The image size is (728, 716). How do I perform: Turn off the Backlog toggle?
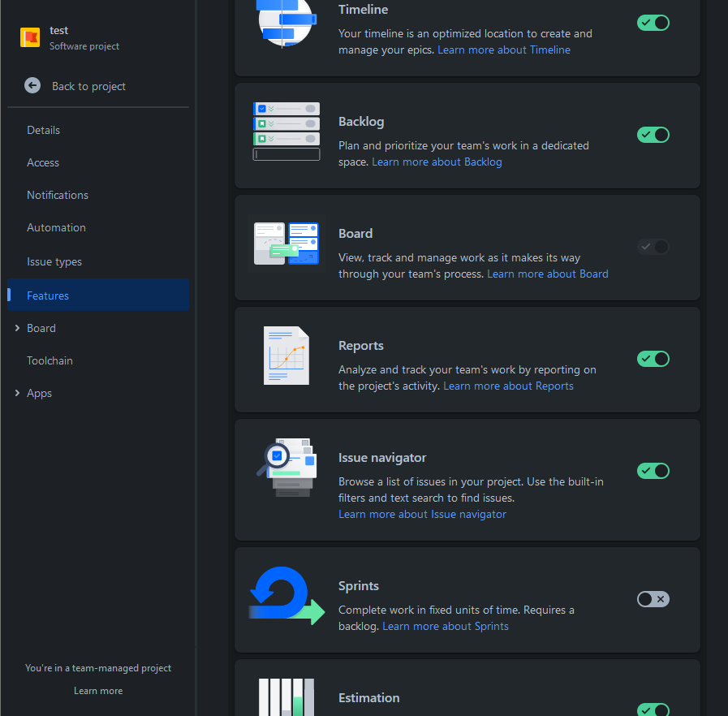pyautogui.click(x=653, y=135)
